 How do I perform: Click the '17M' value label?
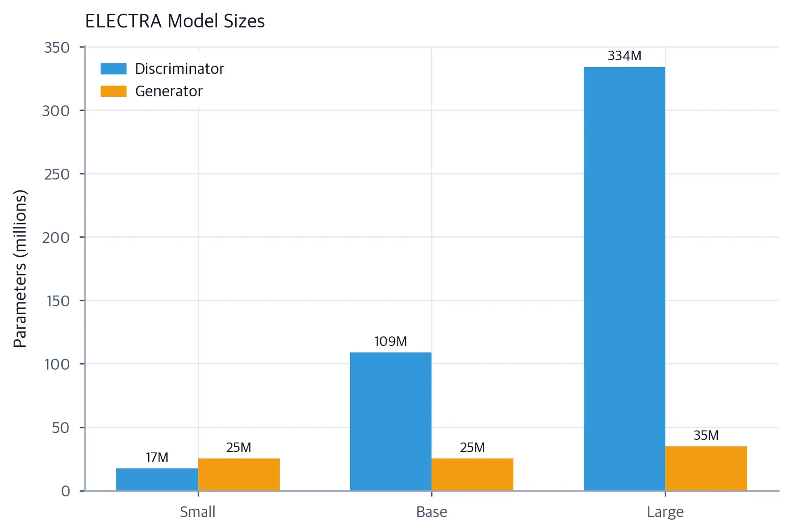pyautogui.click(x=157, y=457)
